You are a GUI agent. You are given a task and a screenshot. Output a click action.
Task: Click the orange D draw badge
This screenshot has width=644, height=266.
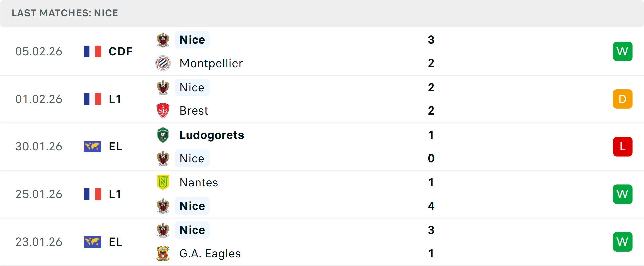tap(623, 99)
